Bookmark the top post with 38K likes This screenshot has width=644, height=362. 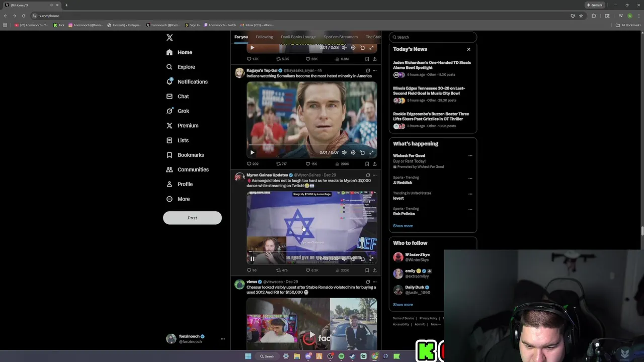(367, 59)
